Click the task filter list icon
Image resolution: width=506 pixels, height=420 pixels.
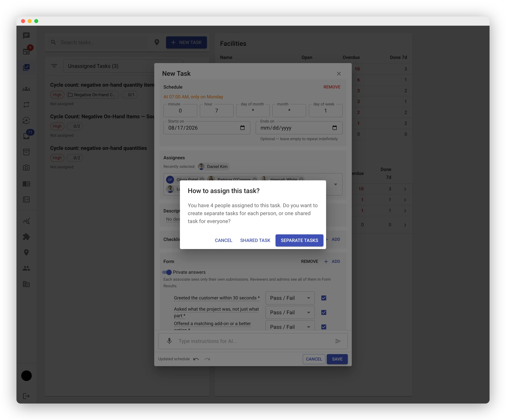(x=54, y=66)
